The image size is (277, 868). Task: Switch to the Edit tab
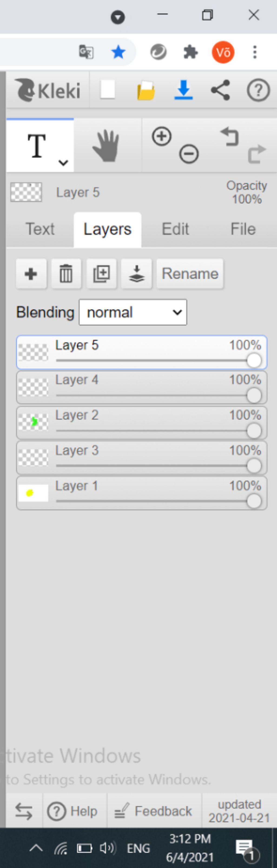tap(175, 230)
